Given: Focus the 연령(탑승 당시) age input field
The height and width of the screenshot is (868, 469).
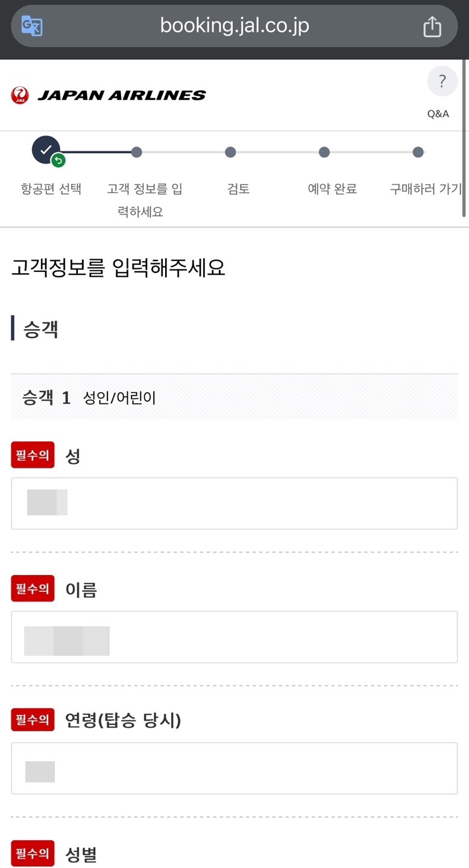Looking at the screenshot, I should (x=234, y=769).
